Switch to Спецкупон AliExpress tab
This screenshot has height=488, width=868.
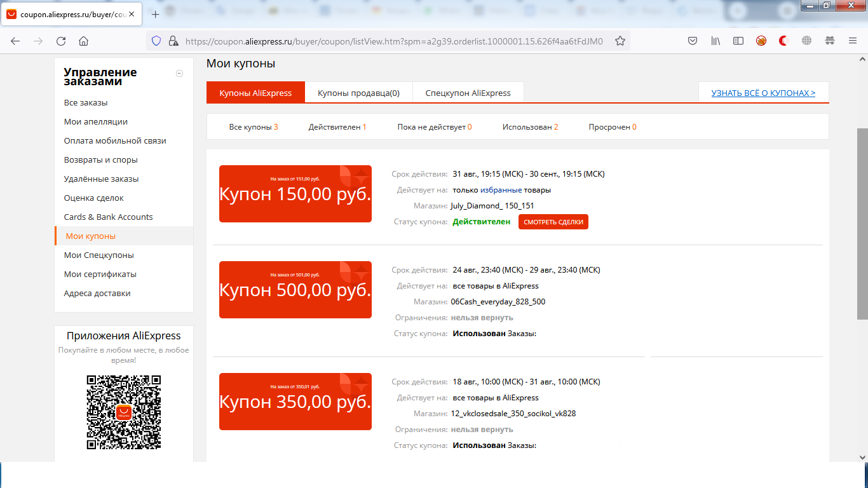pyautogui.click(x=468, y=93)
